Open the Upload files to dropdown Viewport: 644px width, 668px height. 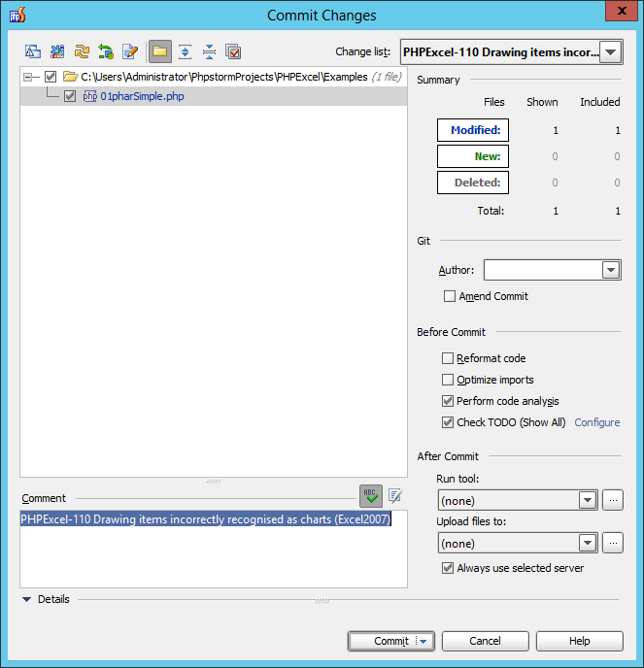click(588, 543)
